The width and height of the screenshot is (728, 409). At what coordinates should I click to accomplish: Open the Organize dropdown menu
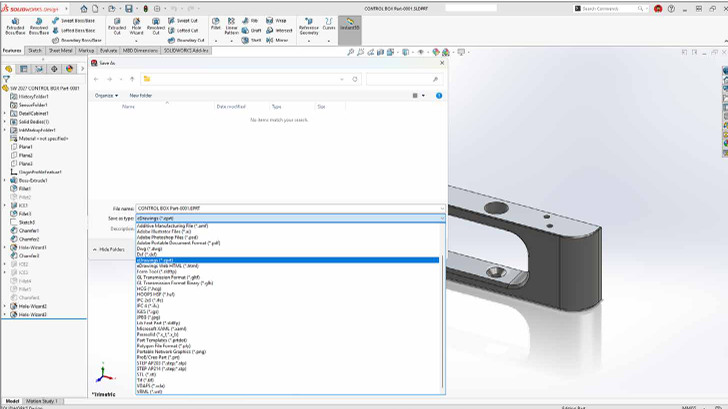click(106, 96)
